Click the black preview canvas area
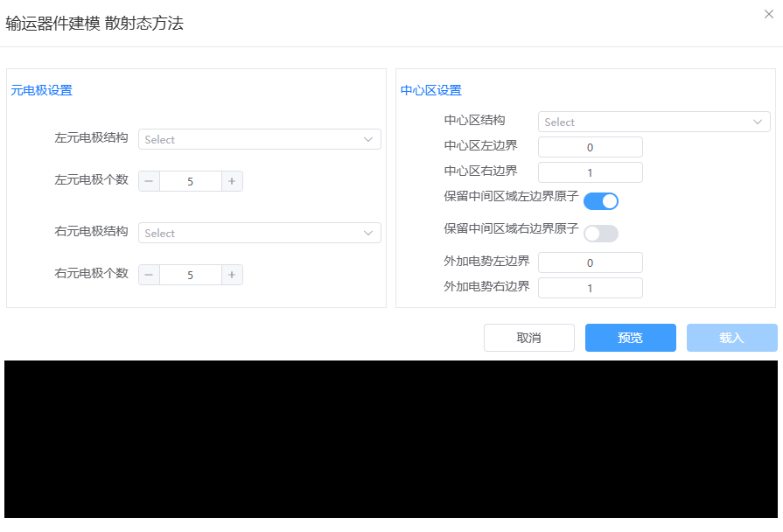The height and width of the screenshot is (532, 783). (390, 438)
